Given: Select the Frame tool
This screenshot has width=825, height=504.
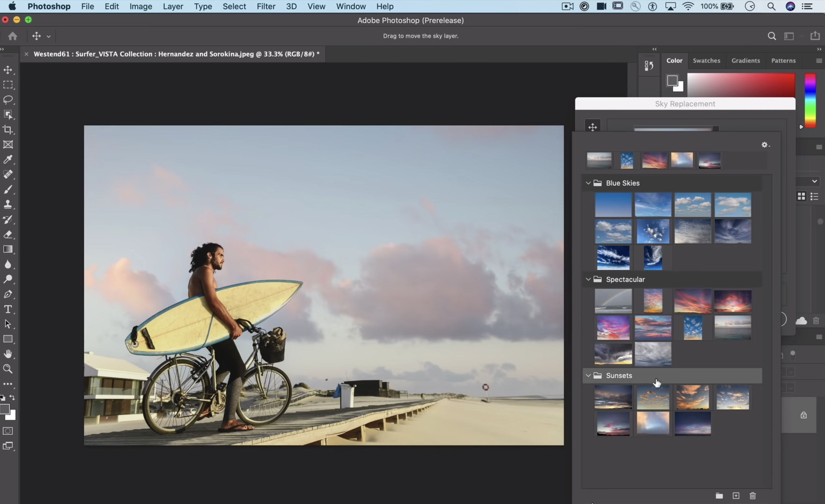Looking at the screenshot, I should [x=8, y=145].
